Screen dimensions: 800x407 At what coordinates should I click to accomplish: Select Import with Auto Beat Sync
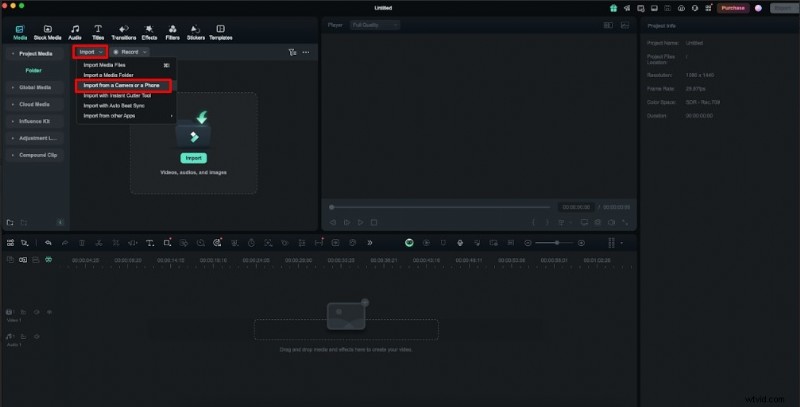click(126, 106)
